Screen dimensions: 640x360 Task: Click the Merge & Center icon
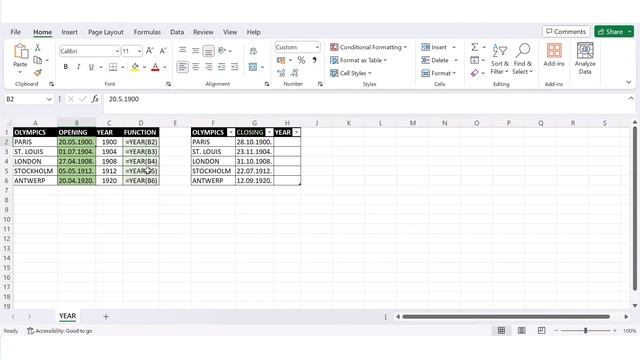(x=253, y=67)
